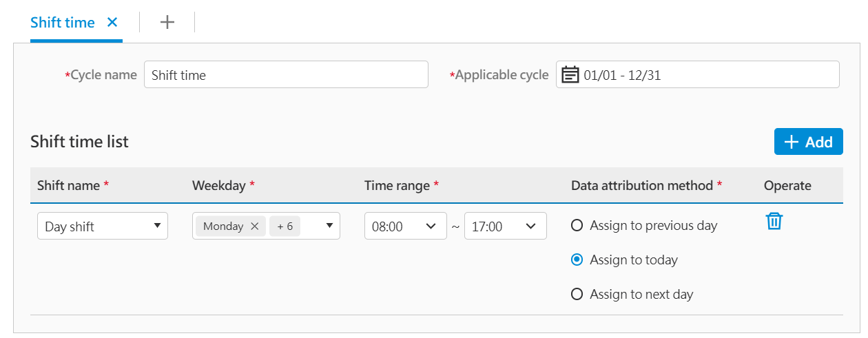This screenshot has height=338, width=868.
Task: Open the 08:00 start time dropdown
Action: (x=405, y=226)
